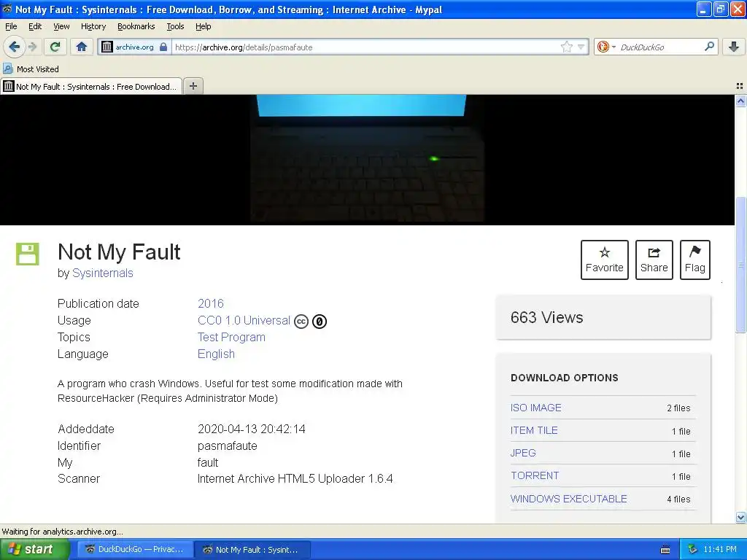Open the downloads arrow button
This screenshot has width=747, height=560.
734,47
